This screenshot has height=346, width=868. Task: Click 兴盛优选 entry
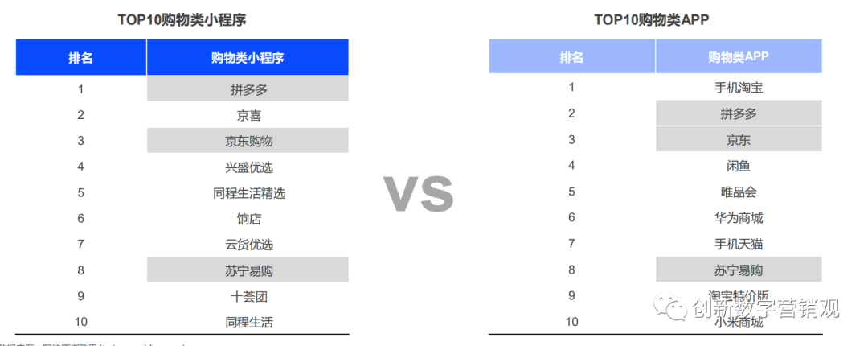(x=248, y=167)
